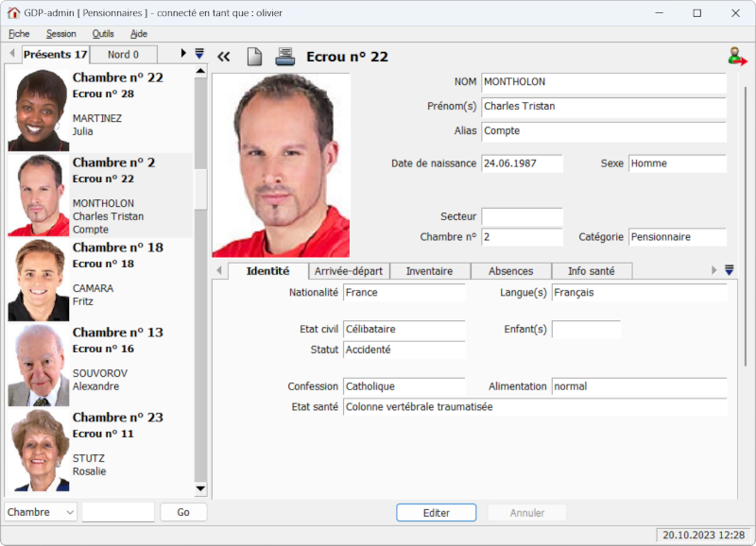756x546 pixels.
Task: Open the Outils menu
Action: pyautogui.click(x=103, y=33)
